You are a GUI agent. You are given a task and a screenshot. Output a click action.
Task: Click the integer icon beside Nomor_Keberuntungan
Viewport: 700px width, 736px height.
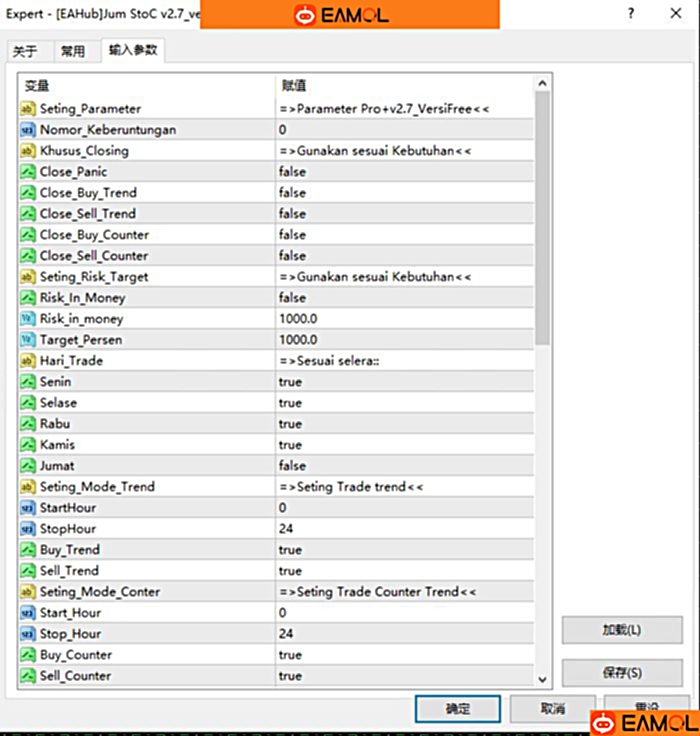point(28,130)
